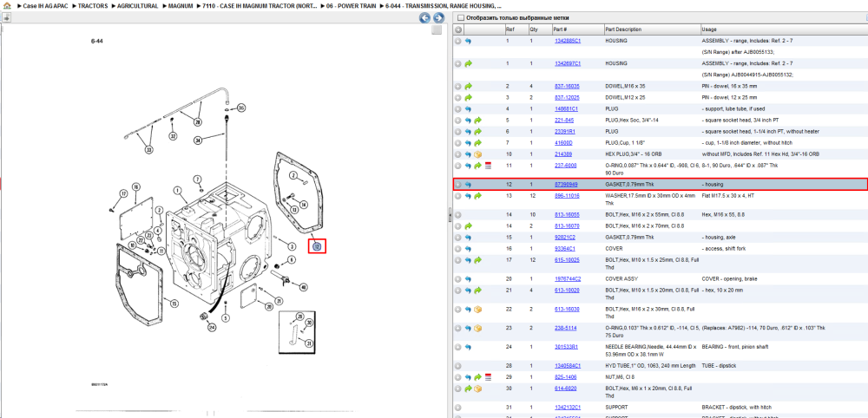Click blue arrow in GASKET 87396949 row

pyautogui.click(x=468, y=184)
